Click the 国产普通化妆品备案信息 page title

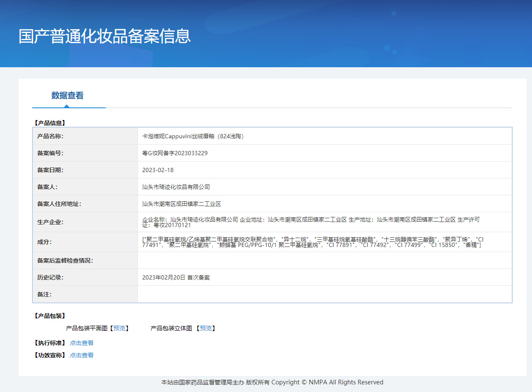coord(105,36)
